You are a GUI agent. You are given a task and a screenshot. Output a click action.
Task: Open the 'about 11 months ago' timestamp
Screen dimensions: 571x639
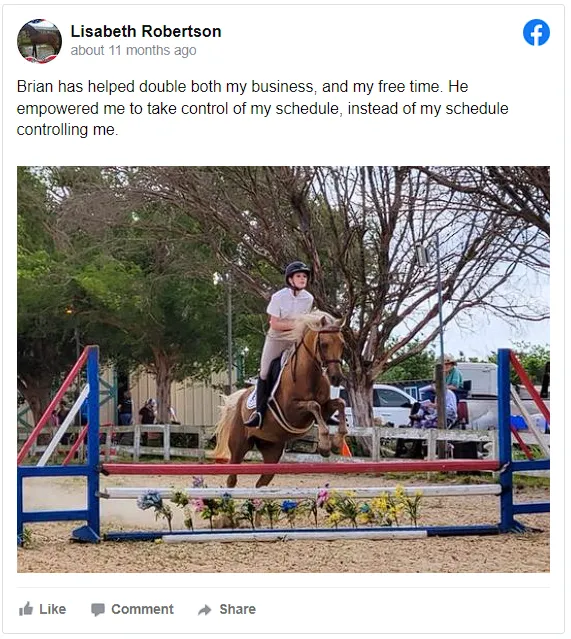[133, 51]
